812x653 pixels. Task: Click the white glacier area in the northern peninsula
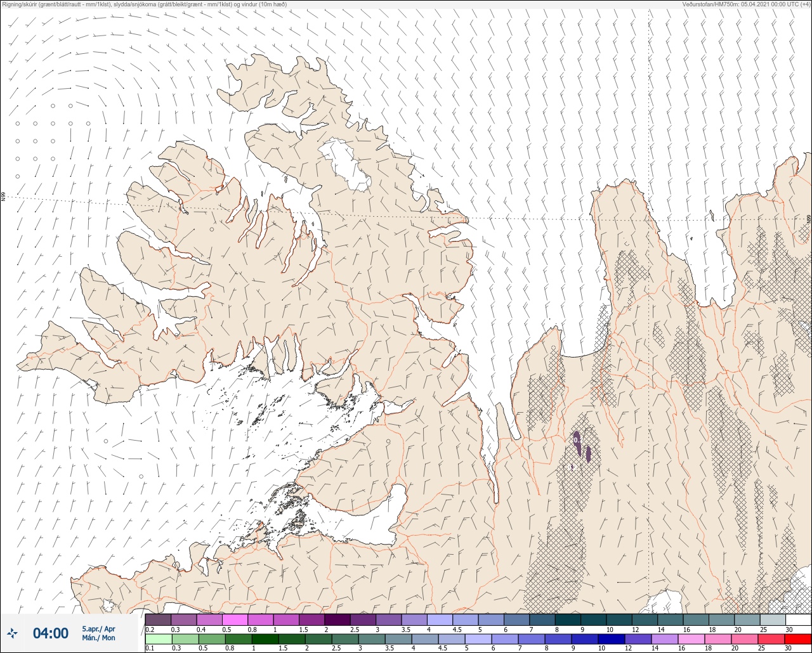[345, 164]
